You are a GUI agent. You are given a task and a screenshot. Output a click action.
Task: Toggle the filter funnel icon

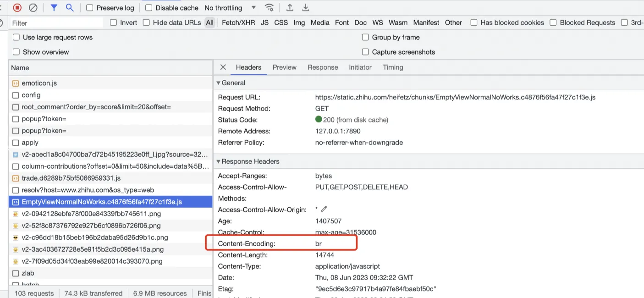coord(54,7)
